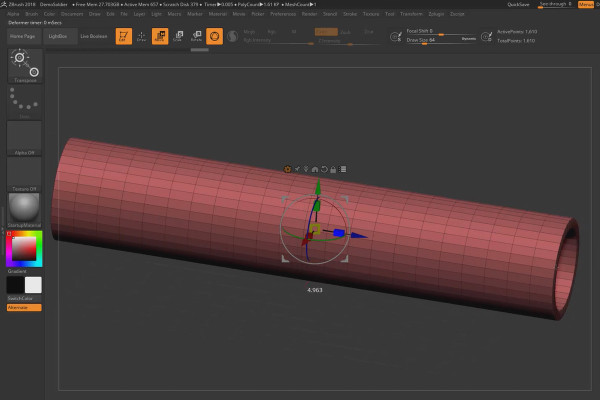Select the Scale mode button
The height and width of the screenshot is (400, 600).
tap(178, 36)
